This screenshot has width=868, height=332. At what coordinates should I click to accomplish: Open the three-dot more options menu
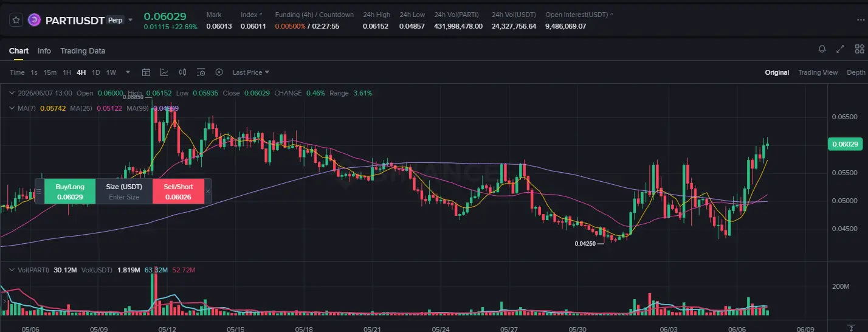point(859,21)
